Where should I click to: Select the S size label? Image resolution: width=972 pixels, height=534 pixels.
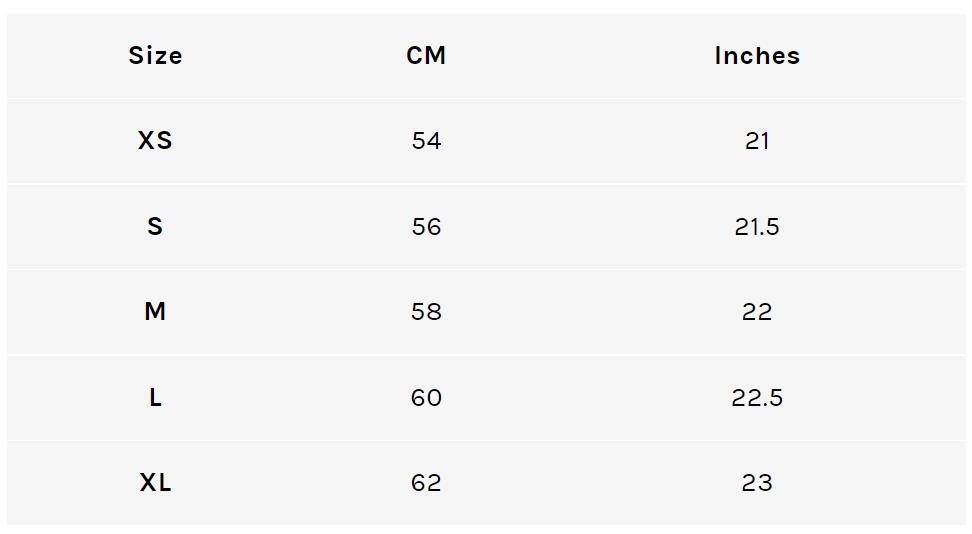[155, 227]
